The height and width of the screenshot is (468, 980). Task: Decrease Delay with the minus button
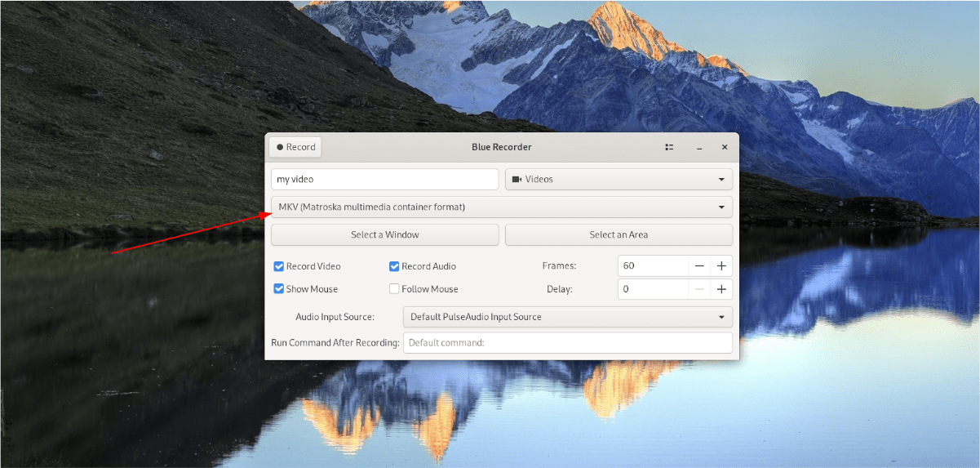tap(699, 288)
